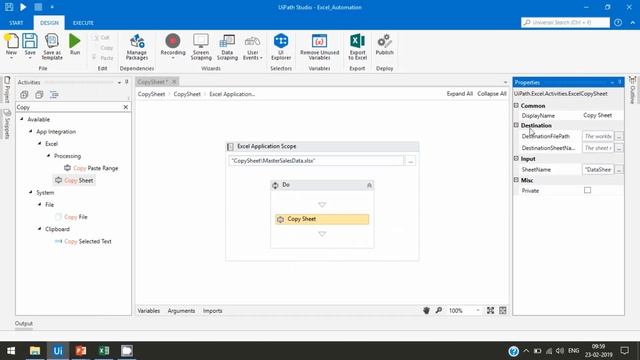Click the DestinationFilePath input field
640x360 pixels.
click(598, 136)
